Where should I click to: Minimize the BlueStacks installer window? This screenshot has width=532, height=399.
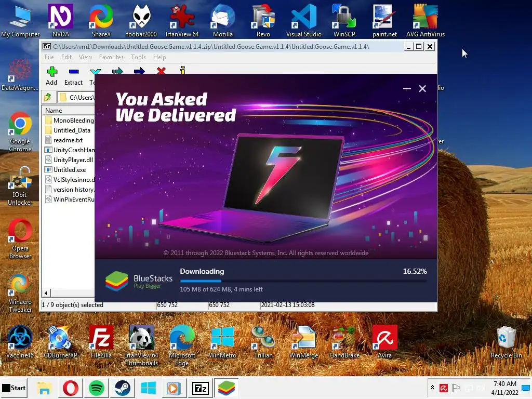click(407, 88)
